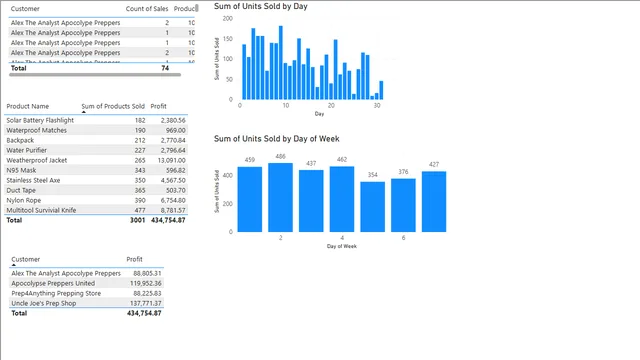Select the bar labeled 376

coord(403,205)
